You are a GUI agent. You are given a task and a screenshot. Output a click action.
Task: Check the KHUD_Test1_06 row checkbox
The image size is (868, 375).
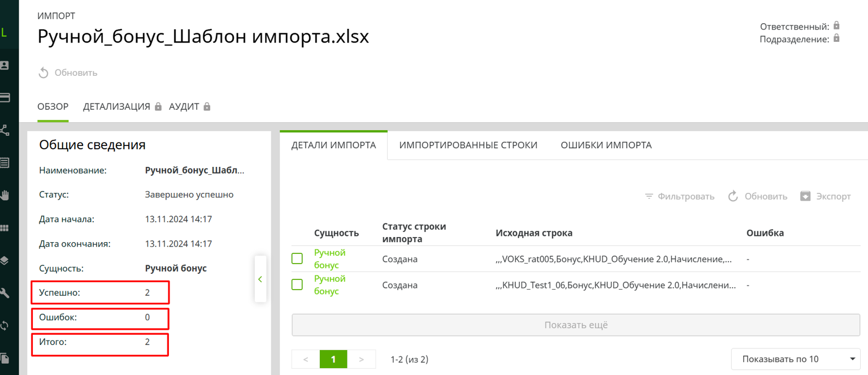coord(297,285)
